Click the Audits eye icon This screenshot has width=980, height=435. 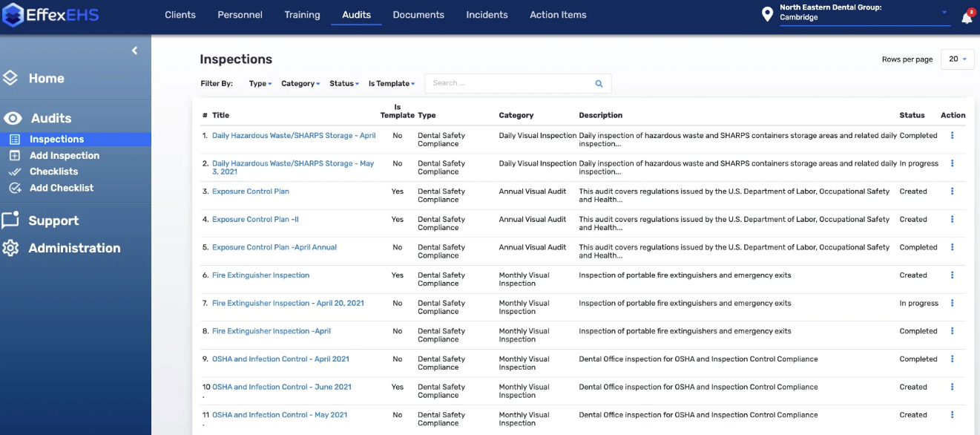click(x=13, y=119)
